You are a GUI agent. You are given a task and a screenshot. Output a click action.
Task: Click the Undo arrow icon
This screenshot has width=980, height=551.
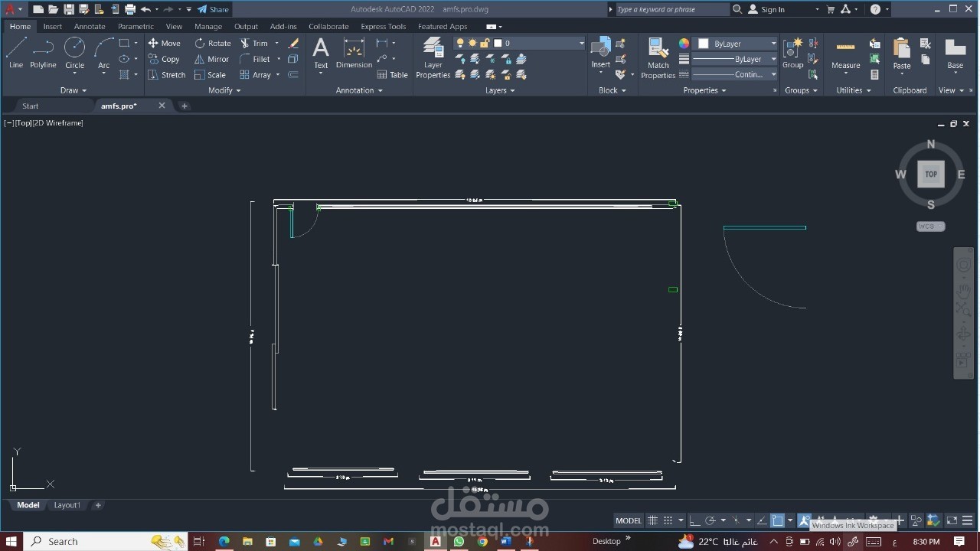[145, 9]
